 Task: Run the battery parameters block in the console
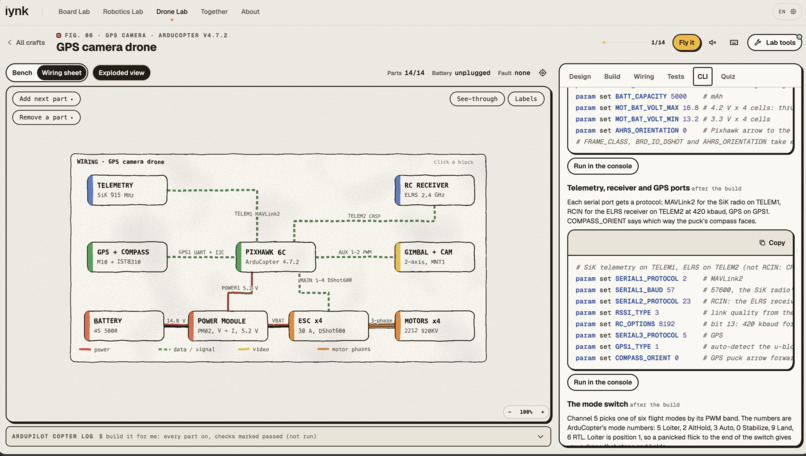(603, 166)
